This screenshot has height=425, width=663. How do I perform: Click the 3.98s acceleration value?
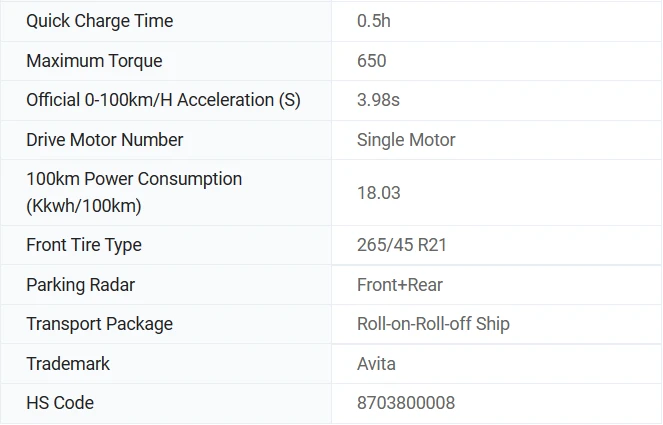coord(378,100)
